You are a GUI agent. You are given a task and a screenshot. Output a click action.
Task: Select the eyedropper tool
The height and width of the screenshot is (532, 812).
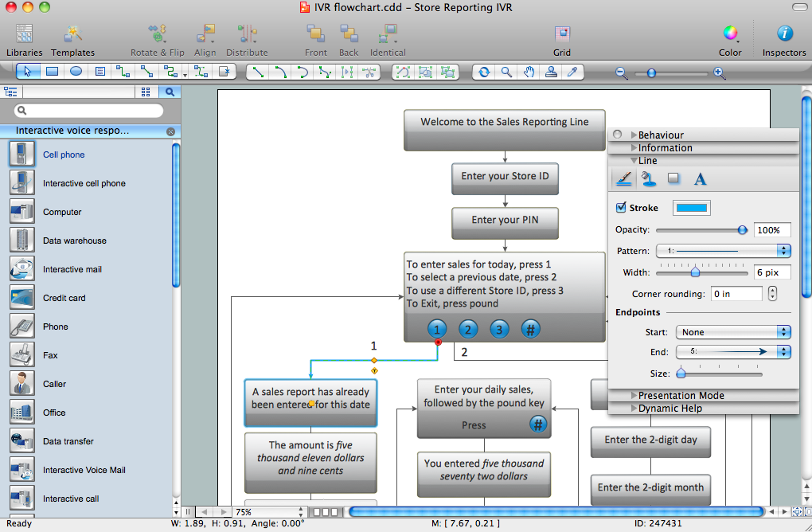point(572,72)
